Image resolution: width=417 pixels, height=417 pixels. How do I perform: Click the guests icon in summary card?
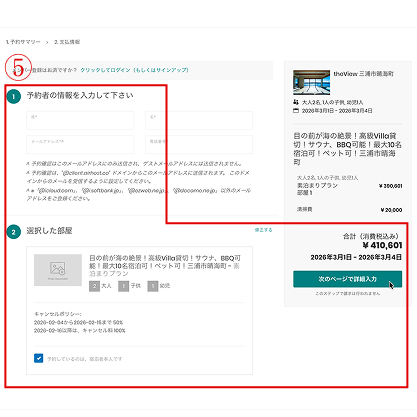pyautogui.click(x=296, y=102)
